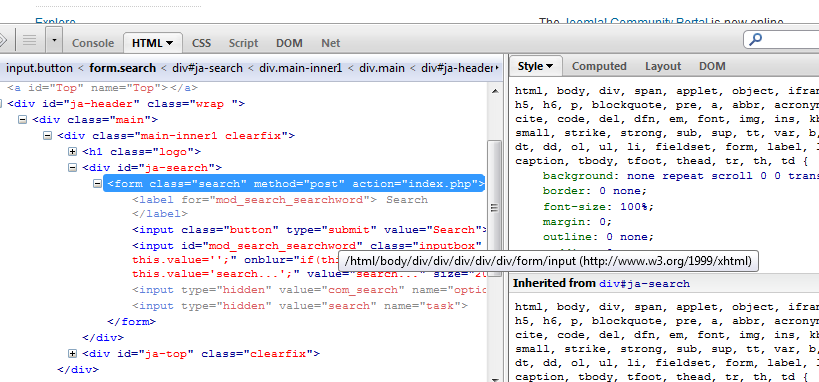Click the search input field in Firebug toolbar

click(781, 39)
